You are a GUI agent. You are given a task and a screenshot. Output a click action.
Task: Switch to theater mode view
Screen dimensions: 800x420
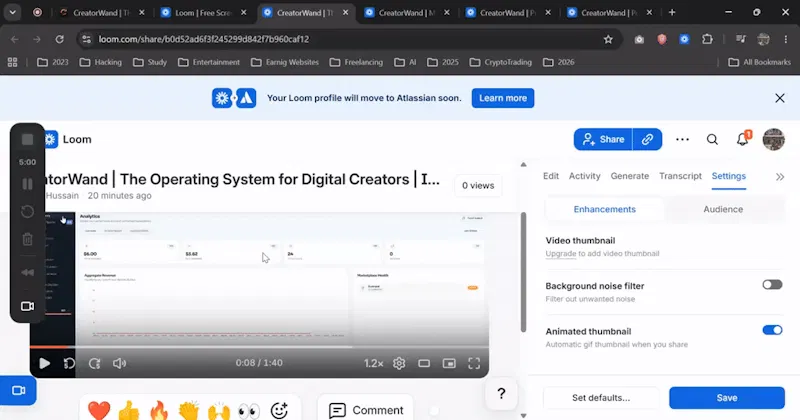[424, 363]
